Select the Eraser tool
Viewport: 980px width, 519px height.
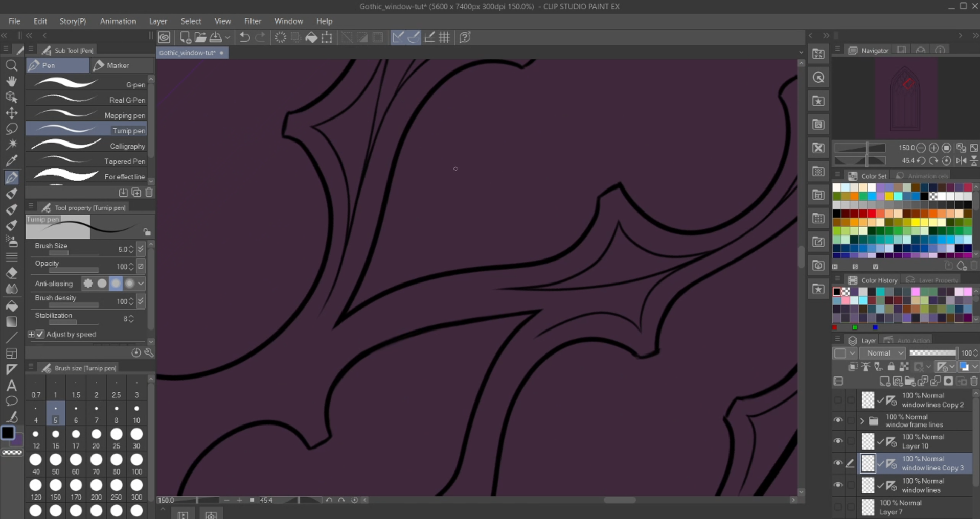12,273
